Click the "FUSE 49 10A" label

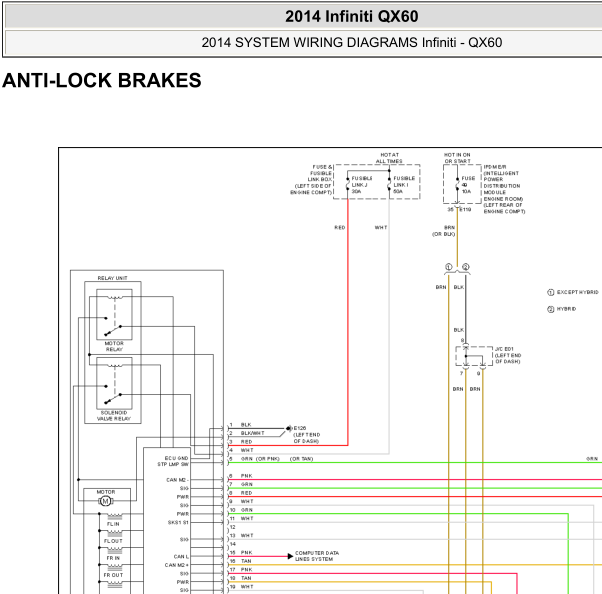tap(468, 185)
